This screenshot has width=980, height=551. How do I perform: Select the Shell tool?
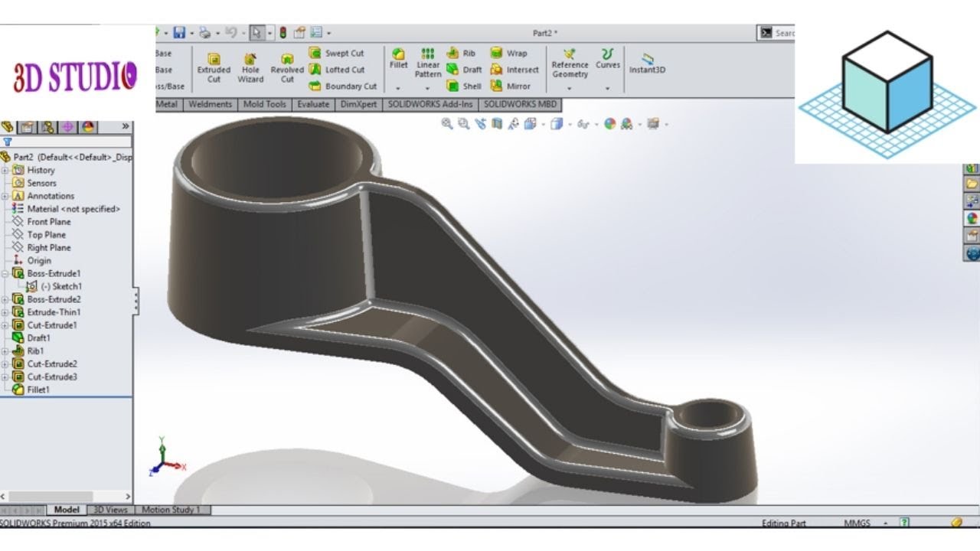(x=464, y=86)
